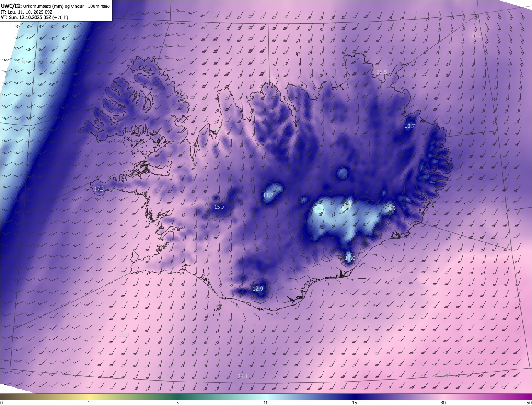This screenshot has height=406, width=532.
Task: Click the 17.3 value label on the map
Action: (99, 188)
